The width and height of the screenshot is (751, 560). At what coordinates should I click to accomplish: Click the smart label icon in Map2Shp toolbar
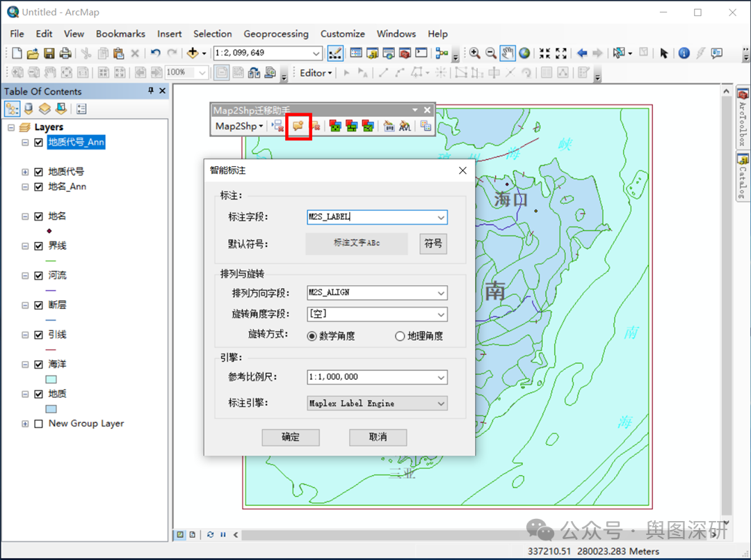[x=298, y=126]
